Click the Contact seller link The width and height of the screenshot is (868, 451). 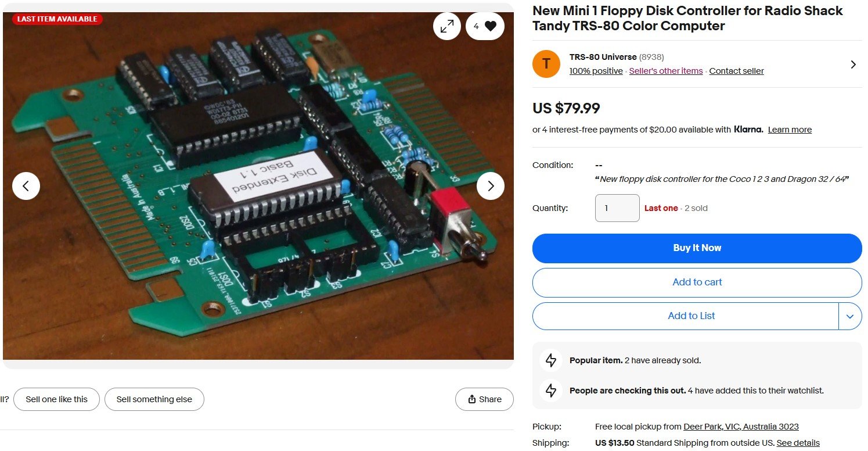coord(736,71)
